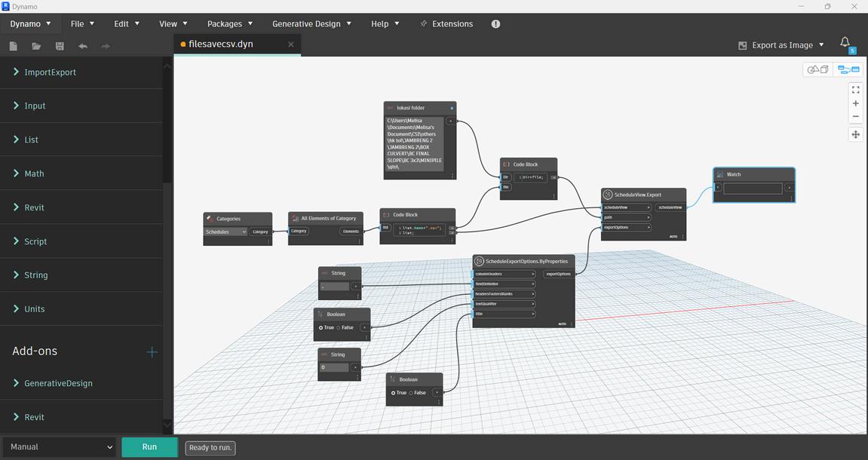868x460 pixels.
Task: Select False on the lower Boolean node
Action: (x=411, y=393)
